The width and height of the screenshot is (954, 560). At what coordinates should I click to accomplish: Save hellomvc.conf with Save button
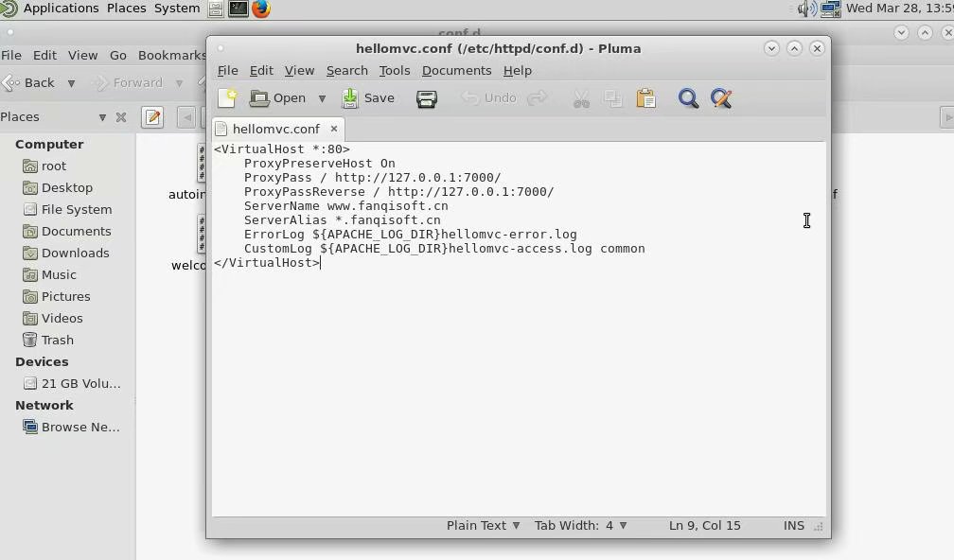[367, 97]
